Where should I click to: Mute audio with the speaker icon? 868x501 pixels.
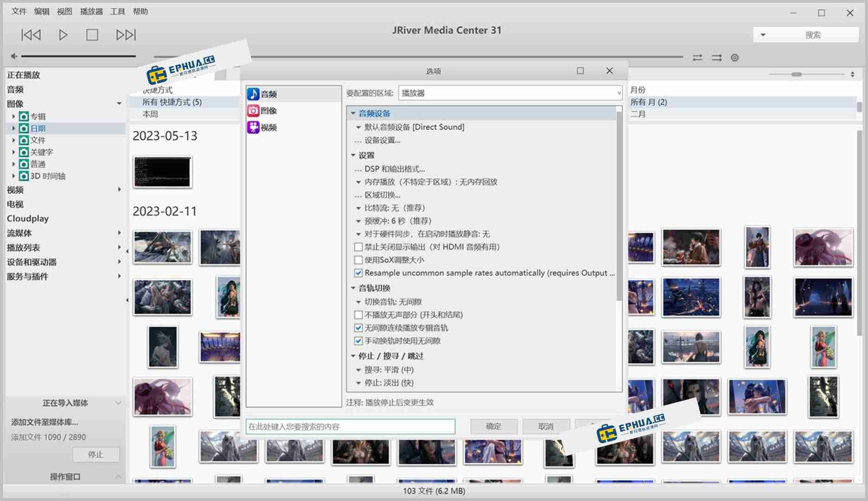coord(14,56)
